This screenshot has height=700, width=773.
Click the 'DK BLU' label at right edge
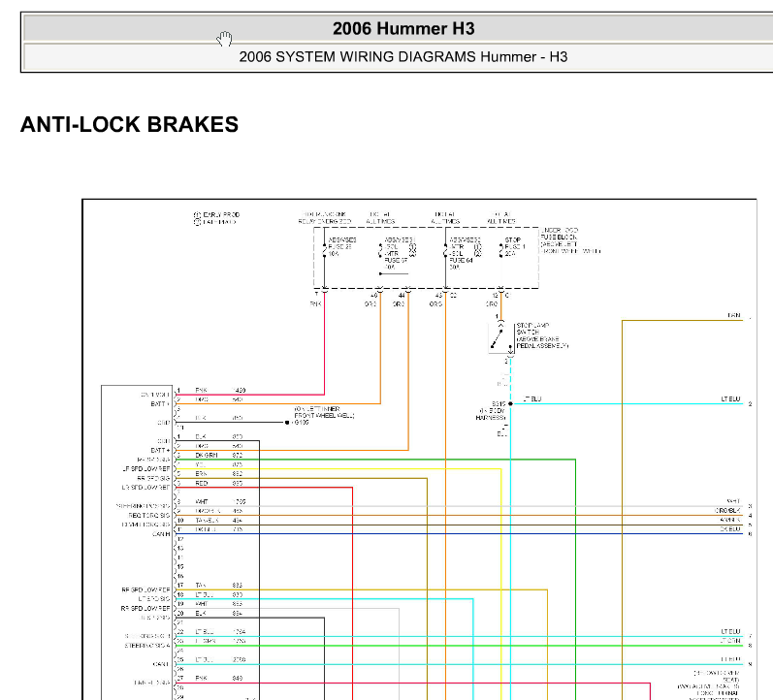(x=730, y=529)
